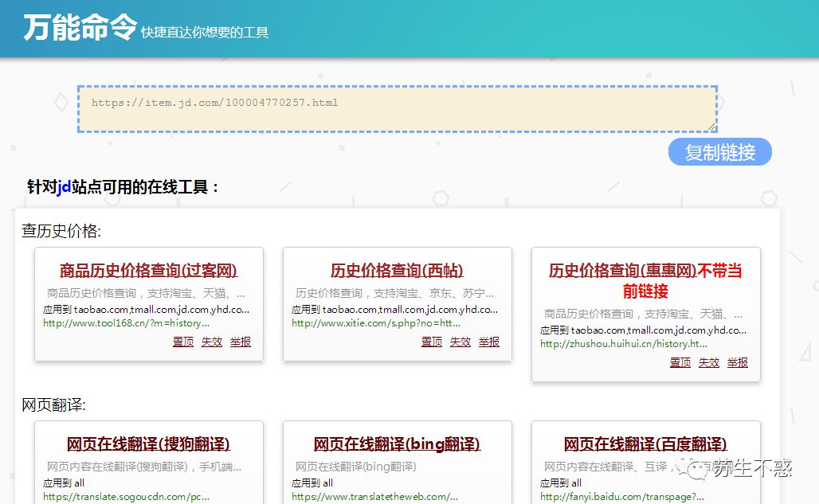Click 应用到 all in the bing翻译 card

coord(312,483)
